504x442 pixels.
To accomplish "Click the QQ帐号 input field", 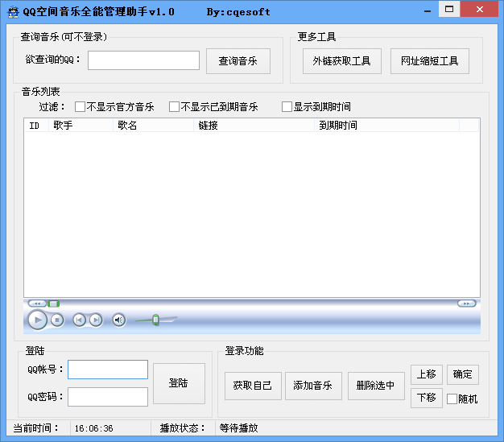I will pos(108,370).
